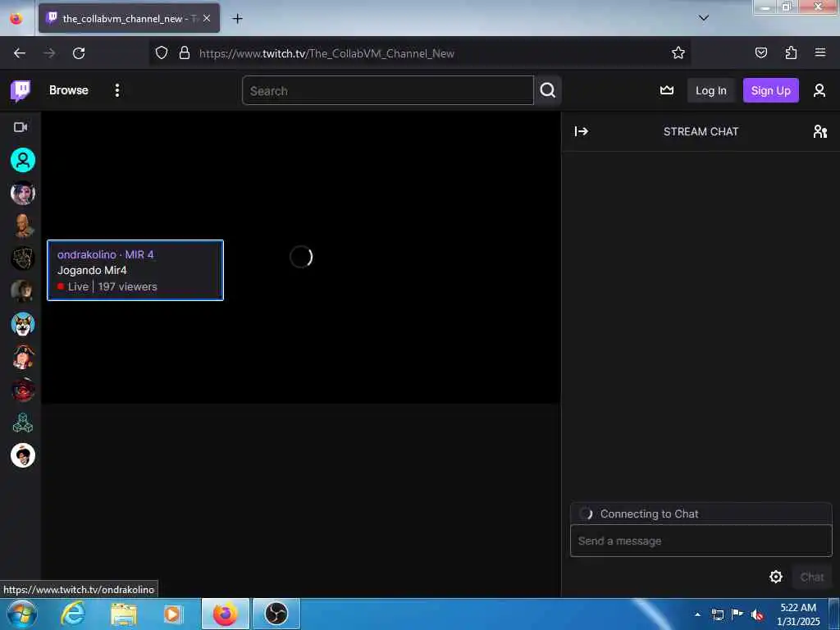Screen dimensions: 840x630
Task: Open the list all tabs chevron
Action: pyautogui.click(x=703, y=18)
